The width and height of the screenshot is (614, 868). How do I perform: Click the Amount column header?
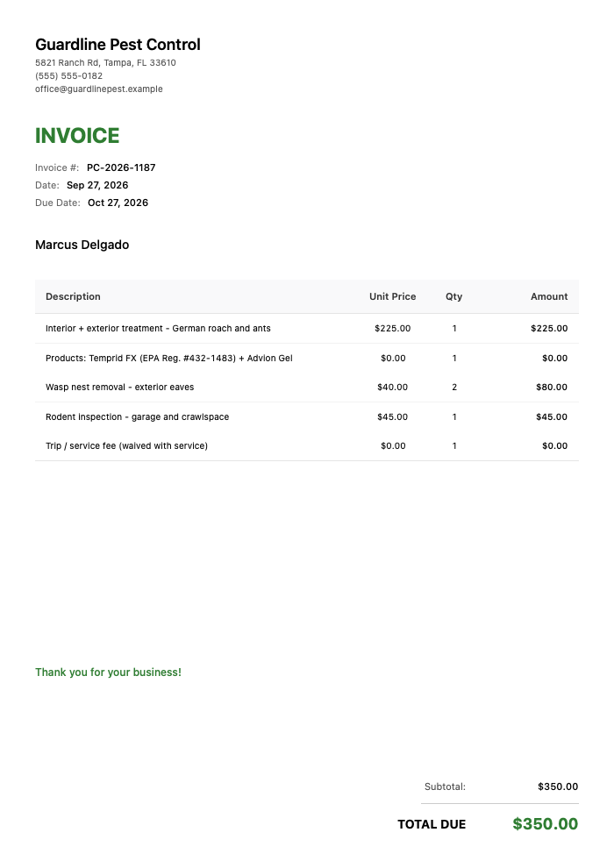[x=549, y=296]
